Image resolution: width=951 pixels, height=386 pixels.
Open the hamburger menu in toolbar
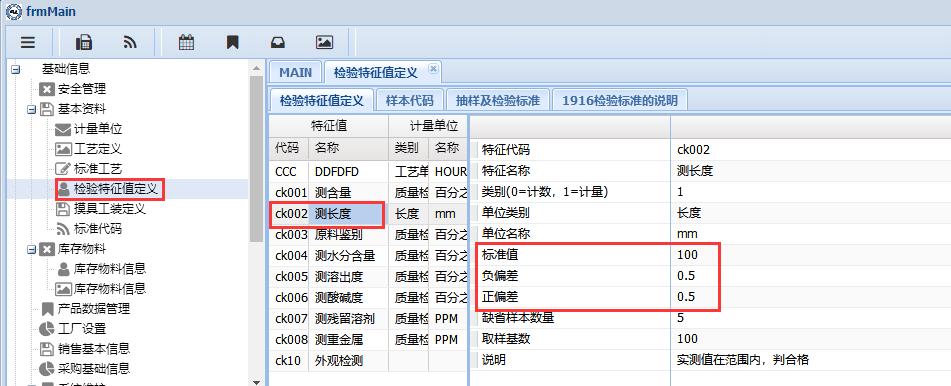coord(28,42)
